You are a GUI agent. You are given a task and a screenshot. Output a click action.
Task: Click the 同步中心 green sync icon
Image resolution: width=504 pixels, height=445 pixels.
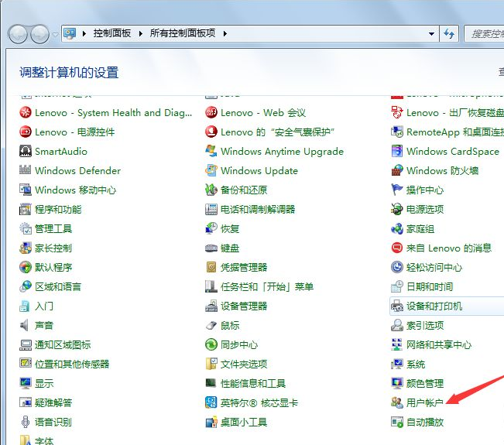[x=211, y=344]
